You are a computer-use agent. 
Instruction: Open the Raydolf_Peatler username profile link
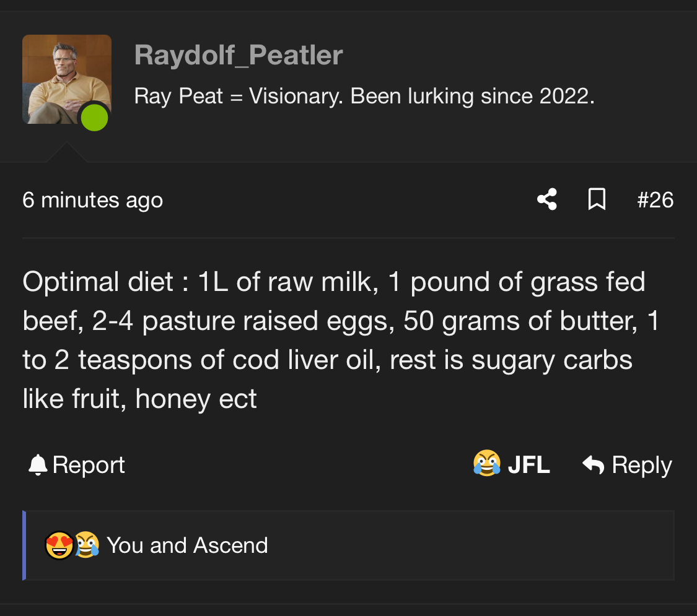tap(239, 55)
